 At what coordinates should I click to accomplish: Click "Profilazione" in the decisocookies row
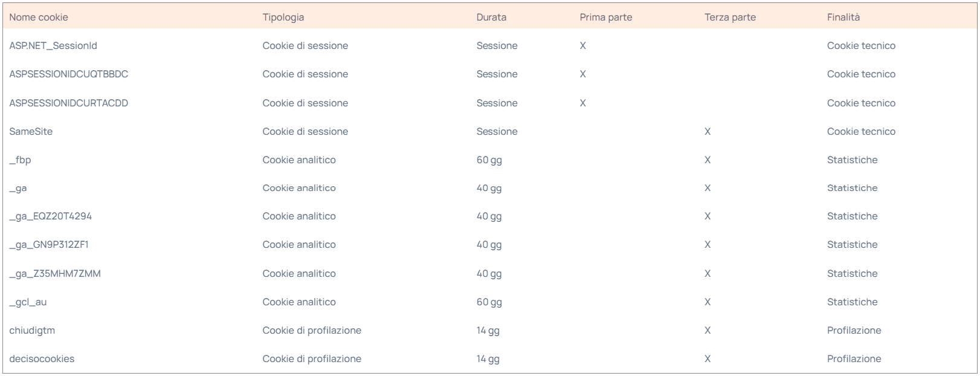pos(854,359)
